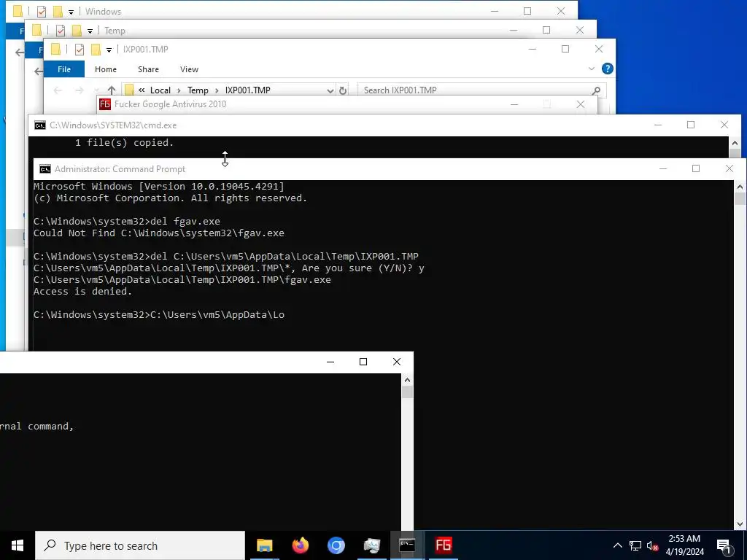Switch to Command Prompt taskbar icon
747x560 pixels.
tap(407, 545)
